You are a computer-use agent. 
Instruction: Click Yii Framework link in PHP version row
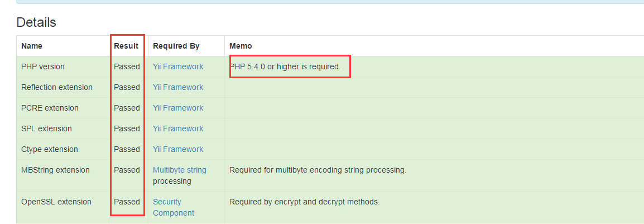pos(178,66)
